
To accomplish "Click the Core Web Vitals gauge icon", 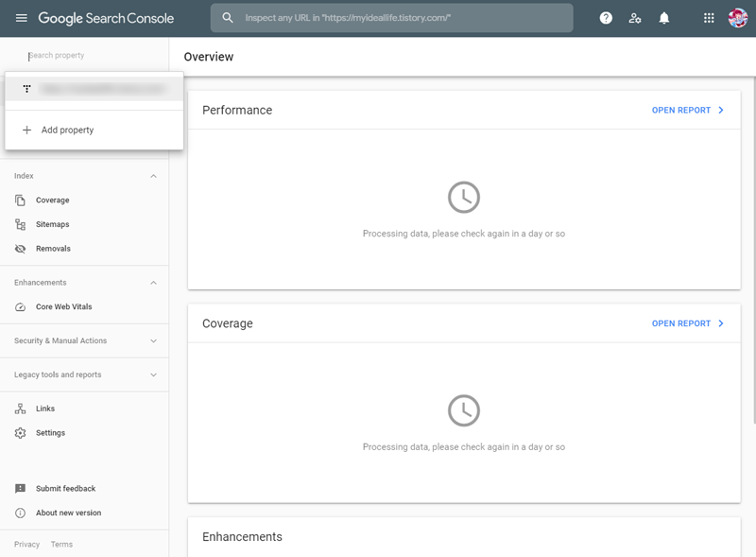I will pyautogui.click(x=20, y=307).
